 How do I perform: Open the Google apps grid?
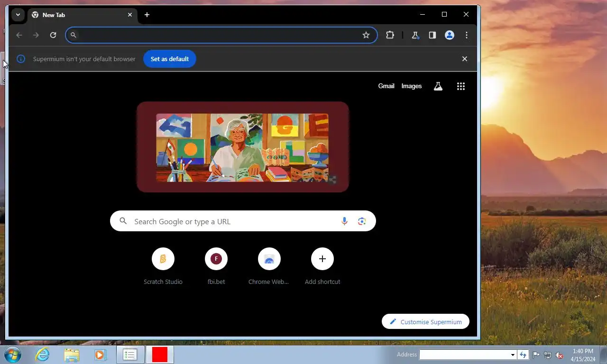[461, 86]
